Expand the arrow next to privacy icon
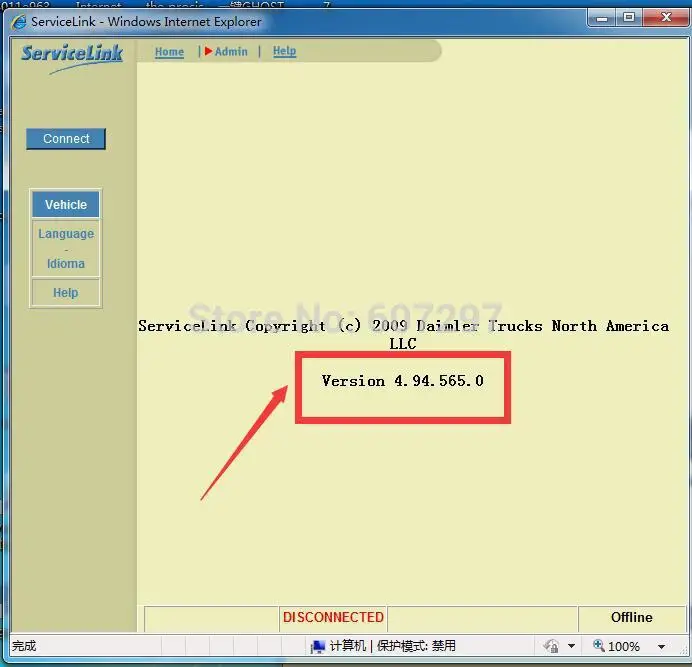The height and width of the screenshot is (667, 692). (x=571, y=646)
